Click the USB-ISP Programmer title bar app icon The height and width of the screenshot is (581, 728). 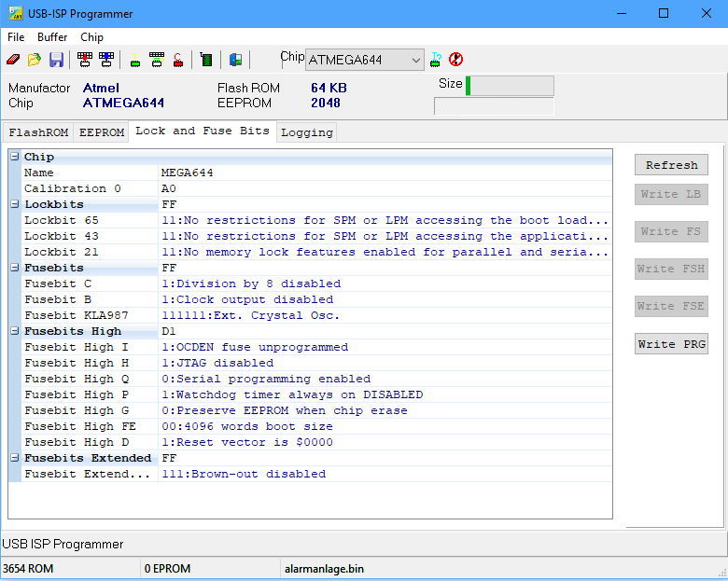click(x=15, y=13)
